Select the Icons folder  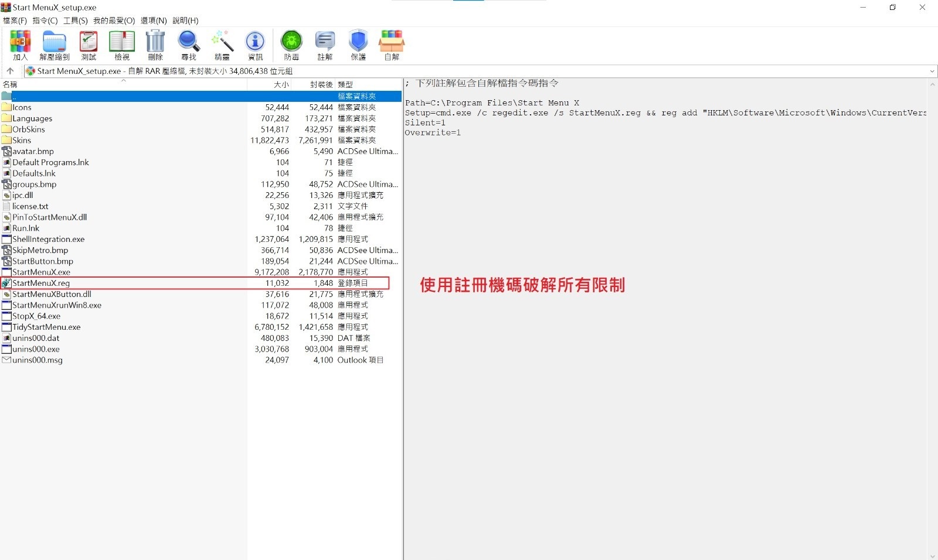click(201, 107)
